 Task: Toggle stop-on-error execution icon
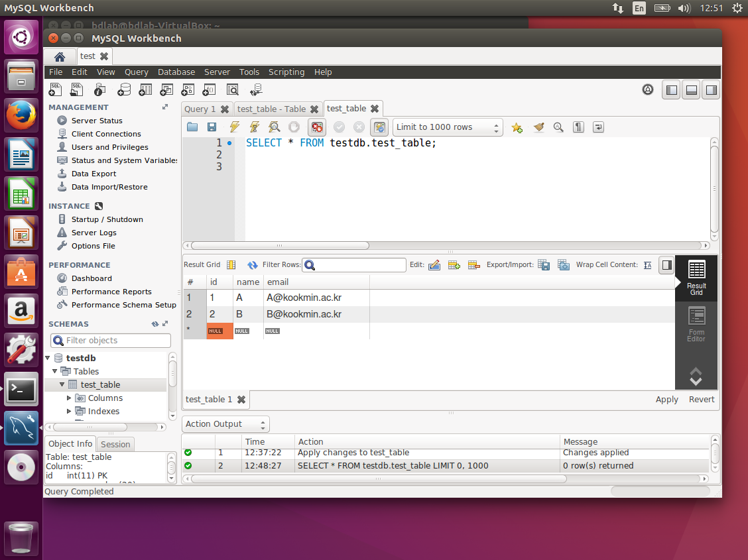click(x=317, y=127)
